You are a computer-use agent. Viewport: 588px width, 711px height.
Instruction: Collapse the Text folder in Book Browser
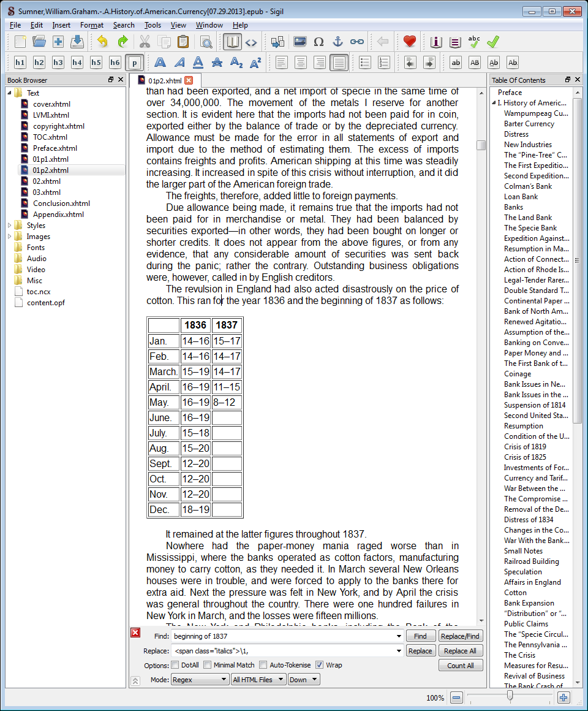click(x=10, y=93)
